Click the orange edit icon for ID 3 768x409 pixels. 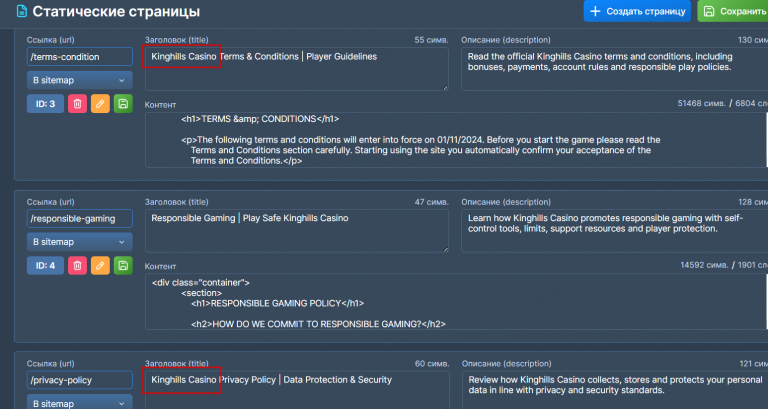pos(100,104)
